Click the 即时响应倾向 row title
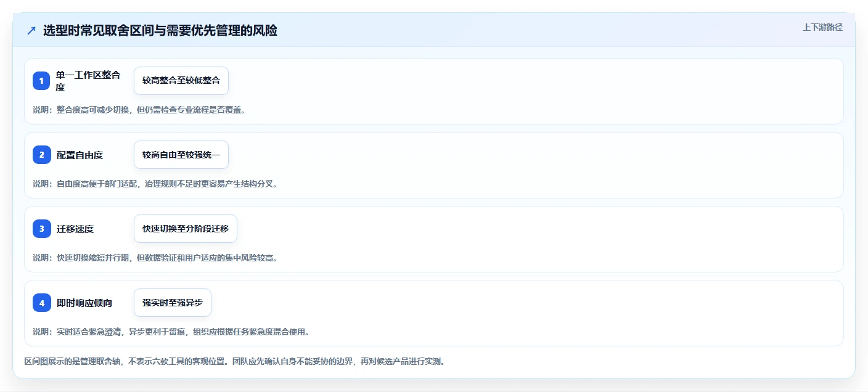This screenshot has height=392, width=868. (x=84, y=303)
